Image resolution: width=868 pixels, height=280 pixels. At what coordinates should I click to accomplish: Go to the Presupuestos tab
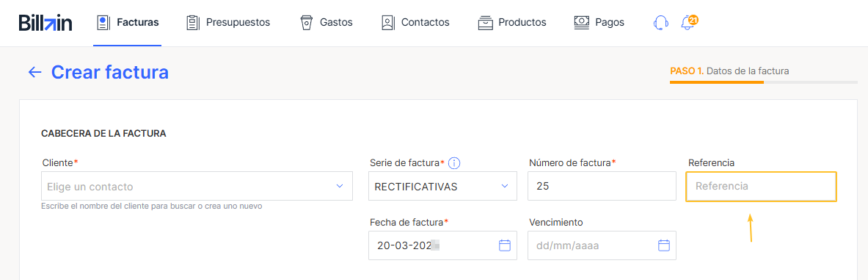pyautogui.click(x=229, y=23)
